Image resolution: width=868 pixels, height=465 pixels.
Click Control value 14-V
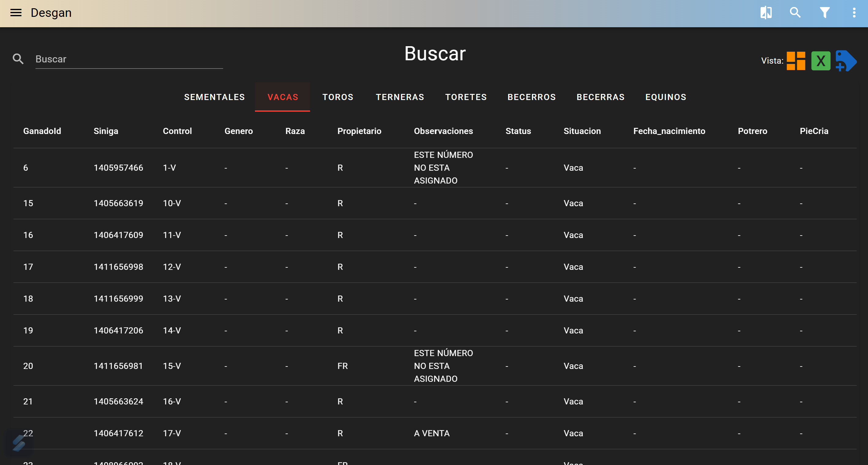(172, 330)
